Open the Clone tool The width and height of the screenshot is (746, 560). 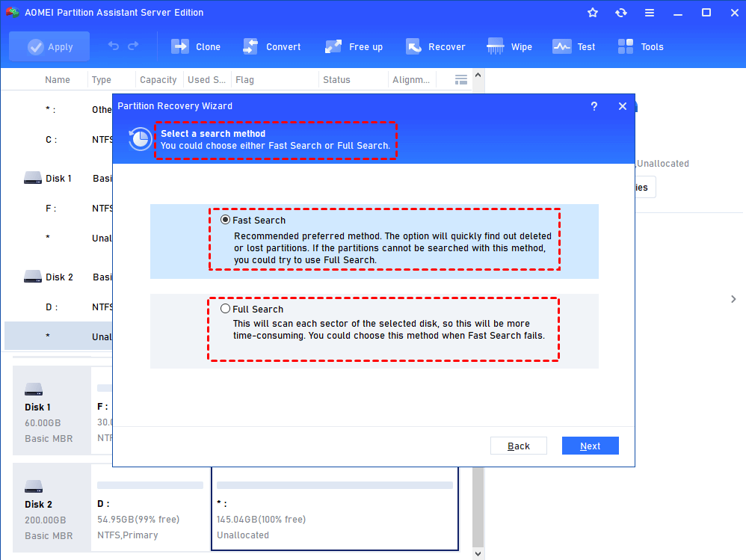tap(196, 46)
